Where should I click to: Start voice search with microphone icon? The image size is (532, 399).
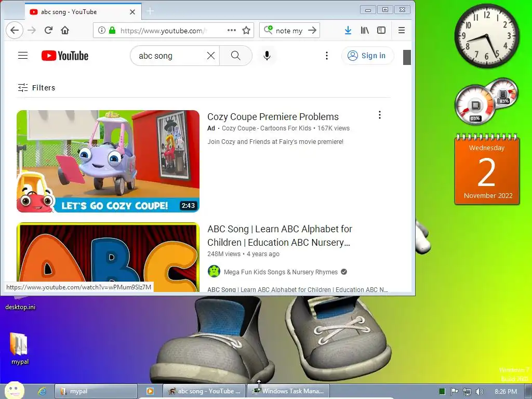coord(267,56)
